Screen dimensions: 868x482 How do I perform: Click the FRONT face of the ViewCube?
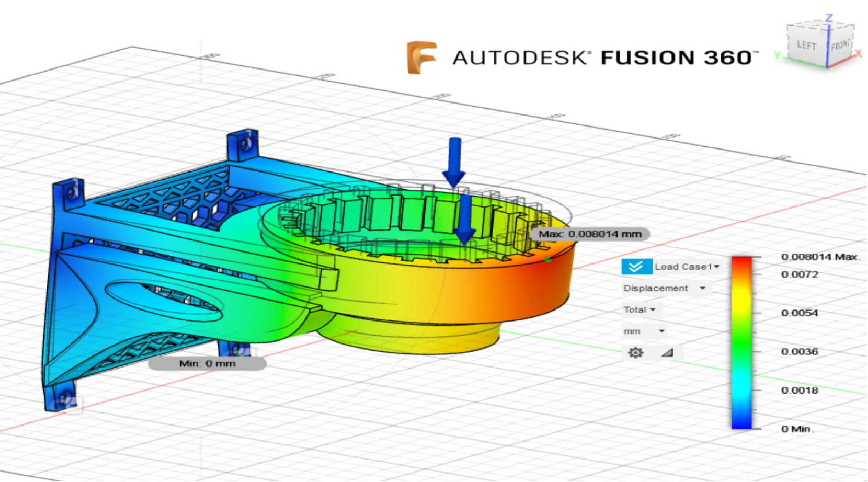(x=840, y=46)
